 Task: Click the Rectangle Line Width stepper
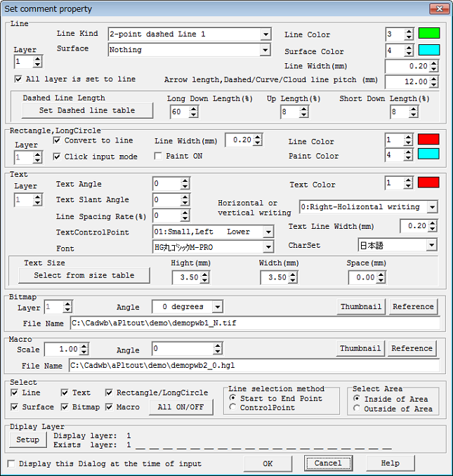(x=258, y=140)
